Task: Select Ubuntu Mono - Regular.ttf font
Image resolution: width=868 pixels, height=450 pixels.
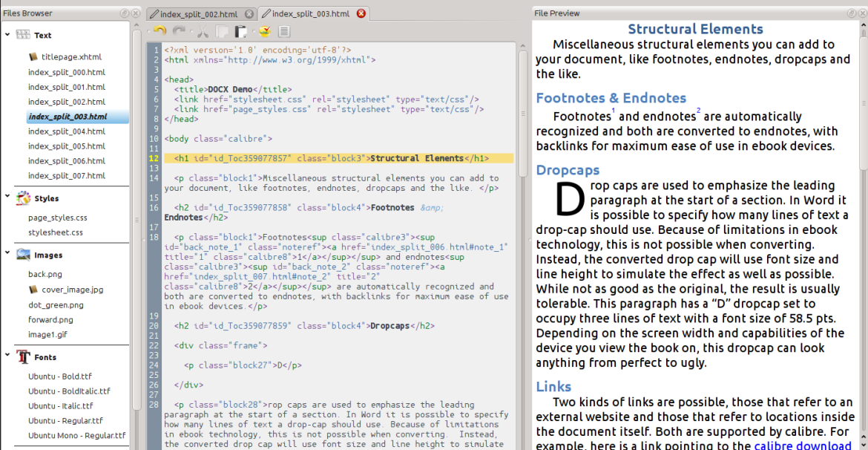Action: pos(77,436)
